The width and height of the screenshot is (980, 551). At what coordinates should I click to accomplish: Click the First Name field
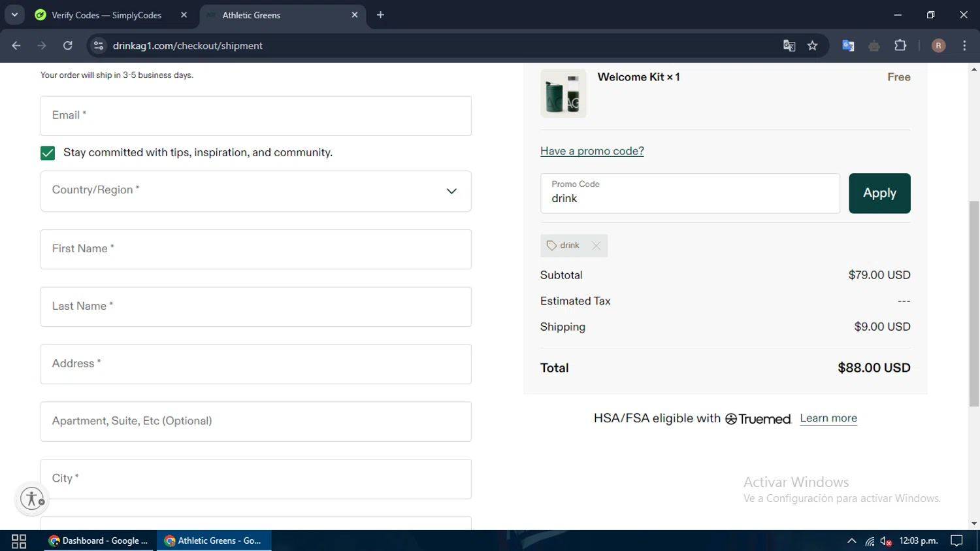pyautogui.click(x=256, y=249)
